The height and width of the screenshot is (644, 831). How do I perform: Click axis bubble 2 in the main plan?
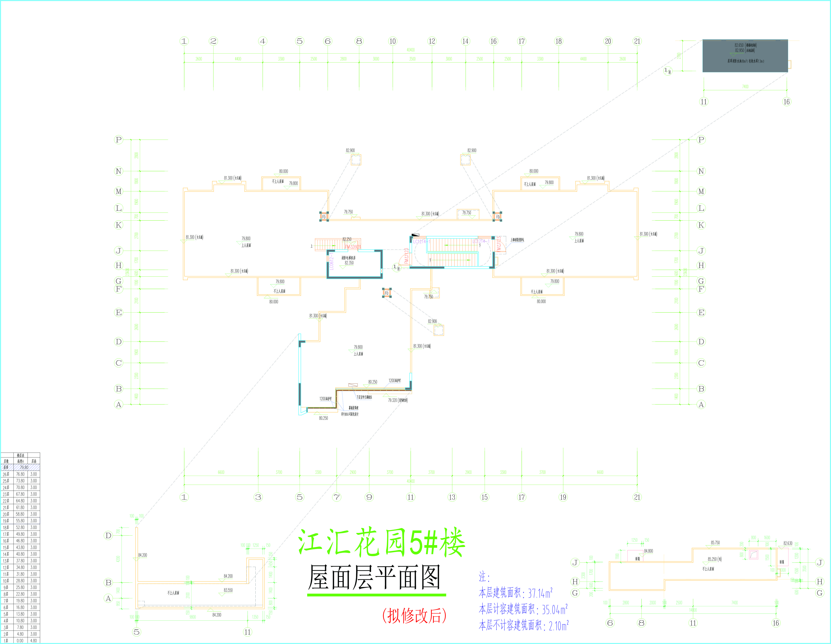pyautogui.click(x=214, y=41)
